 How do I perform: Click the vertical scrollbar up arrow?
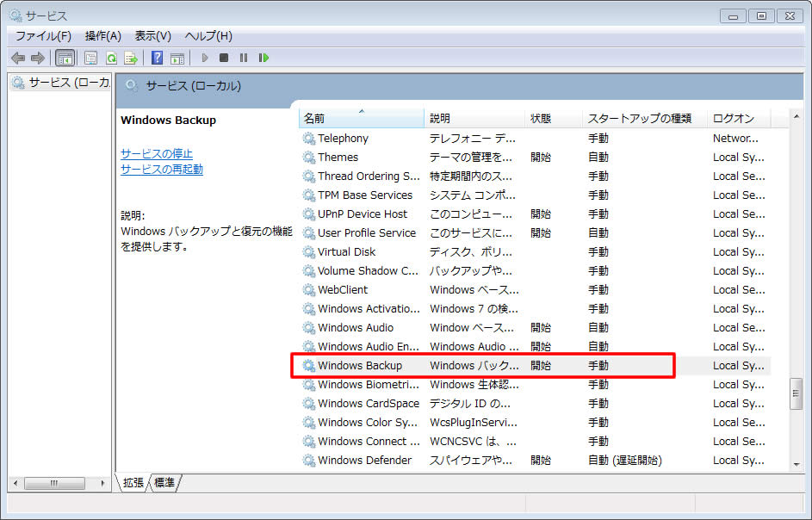tap(796, 117)
